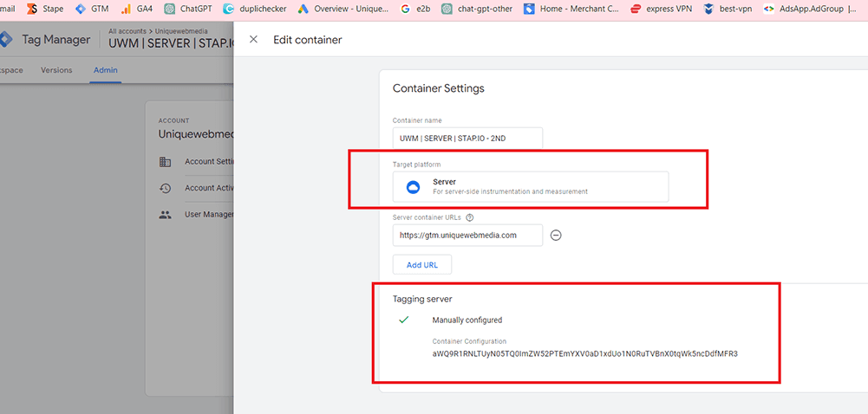Click the help icon beside Server container URLs
The width and height of the screenshot is (868, 414).
[469, 218]
